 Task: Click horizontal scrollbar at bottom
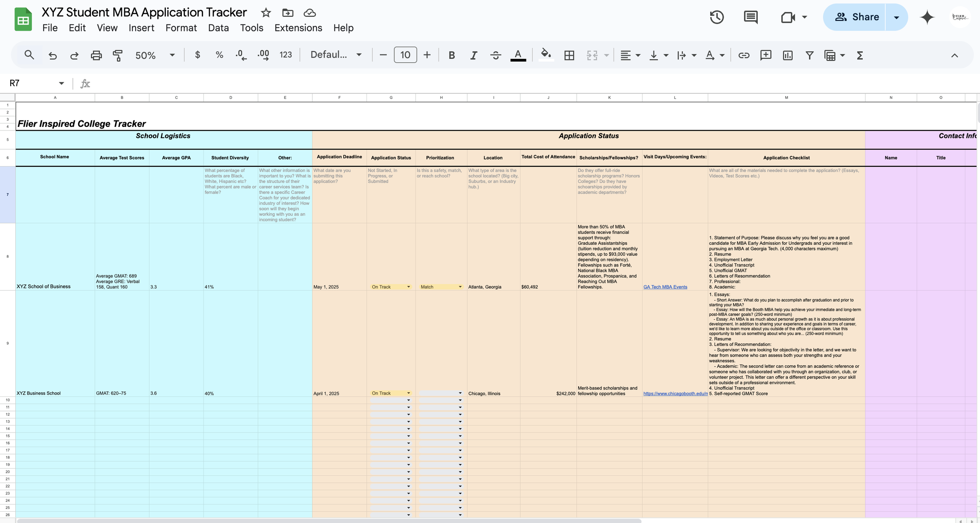[328, 521]
